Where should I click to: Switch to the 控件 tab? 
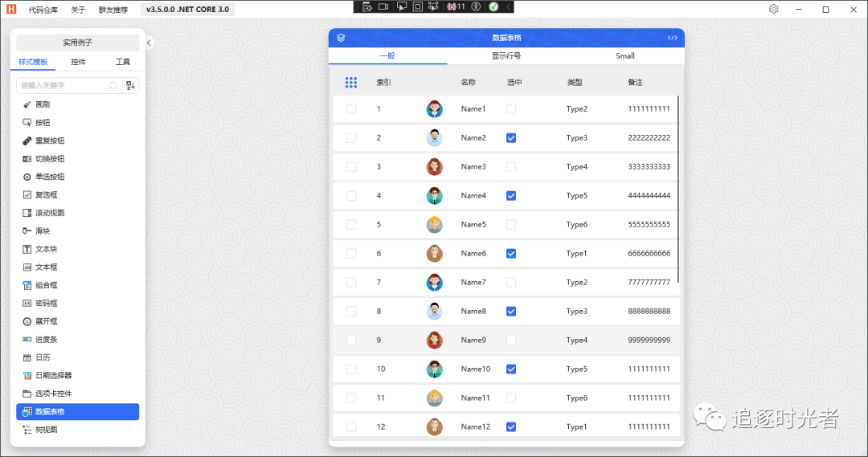pos(78,62)
